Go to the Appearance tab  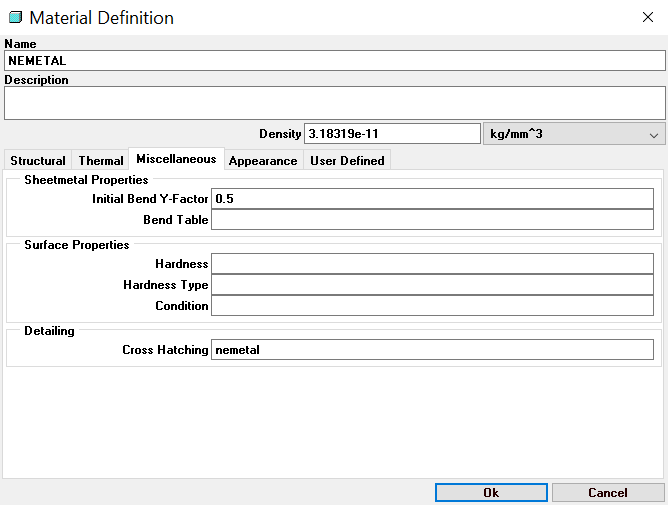(263, 161)
